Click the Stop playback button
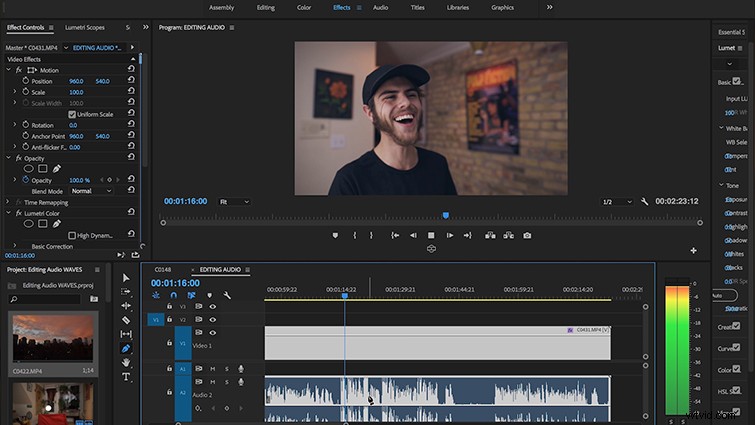755x425 pixels. pos(431,235)
